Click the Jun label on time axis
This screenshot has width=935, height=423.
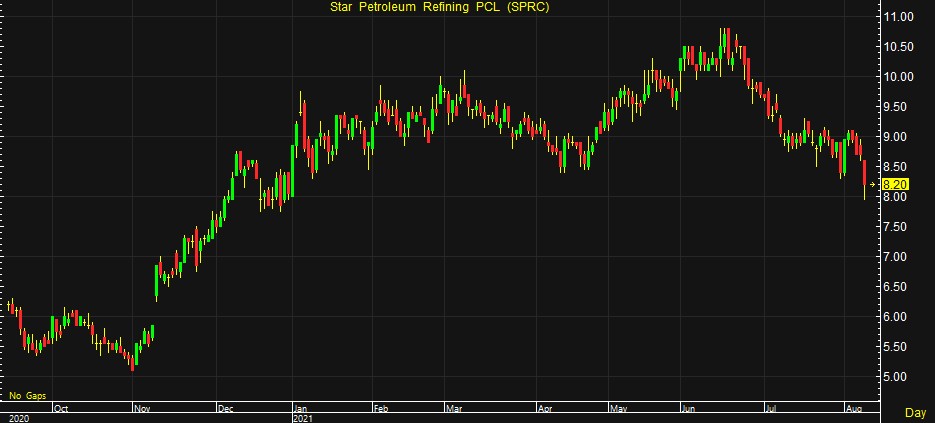(x=688, y=409)
